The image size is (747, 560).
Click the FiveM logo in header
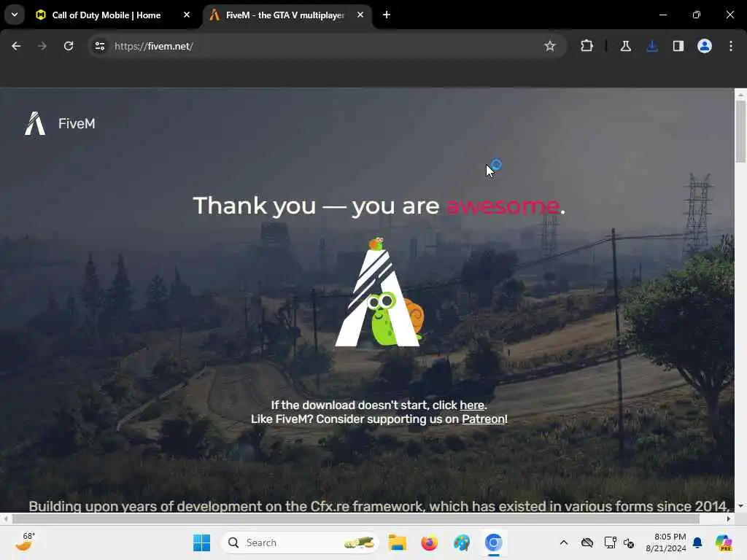(35, 124)
